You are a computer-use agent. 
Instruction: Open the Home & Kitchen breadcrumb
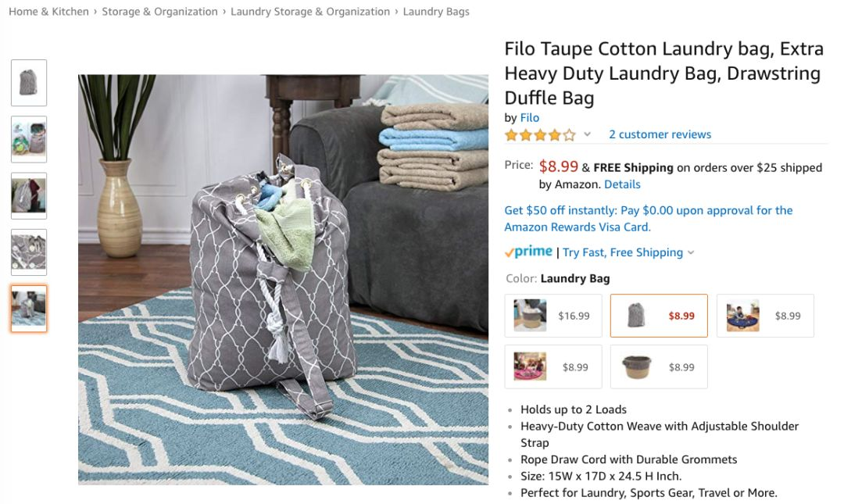[x=48, y=12]
